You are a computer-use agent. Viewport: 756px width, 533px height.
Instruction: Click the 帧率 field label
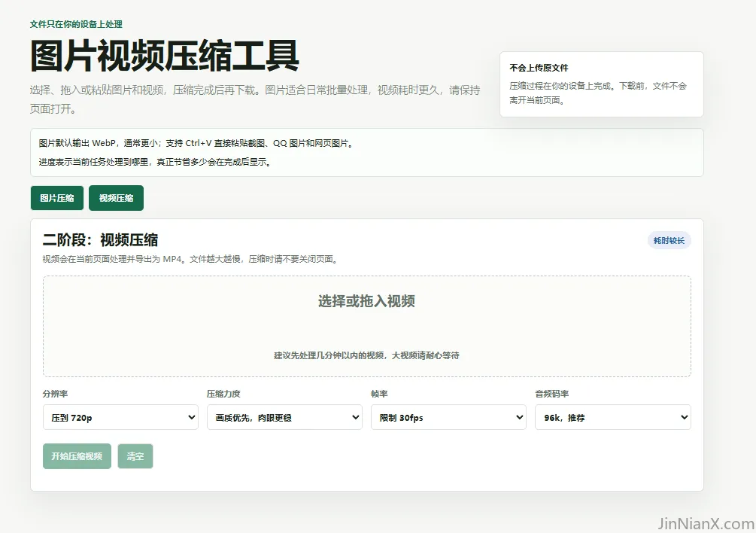click(379, 394)
